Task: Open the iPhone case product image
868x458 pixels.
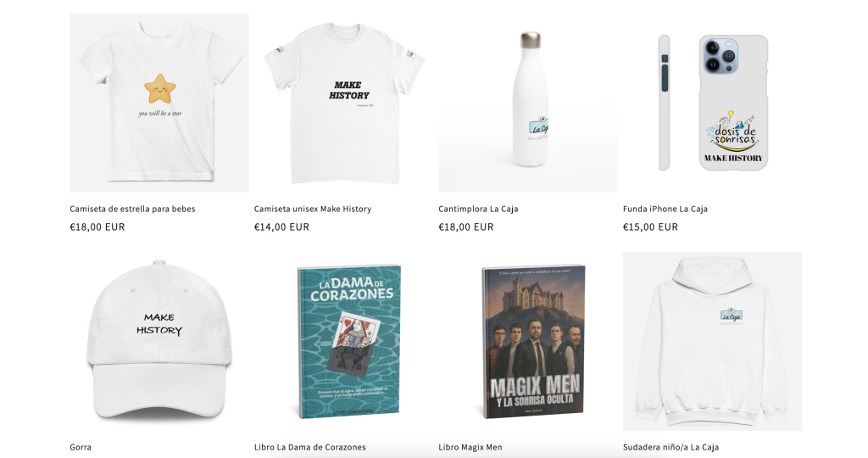Action: point(712,103)
